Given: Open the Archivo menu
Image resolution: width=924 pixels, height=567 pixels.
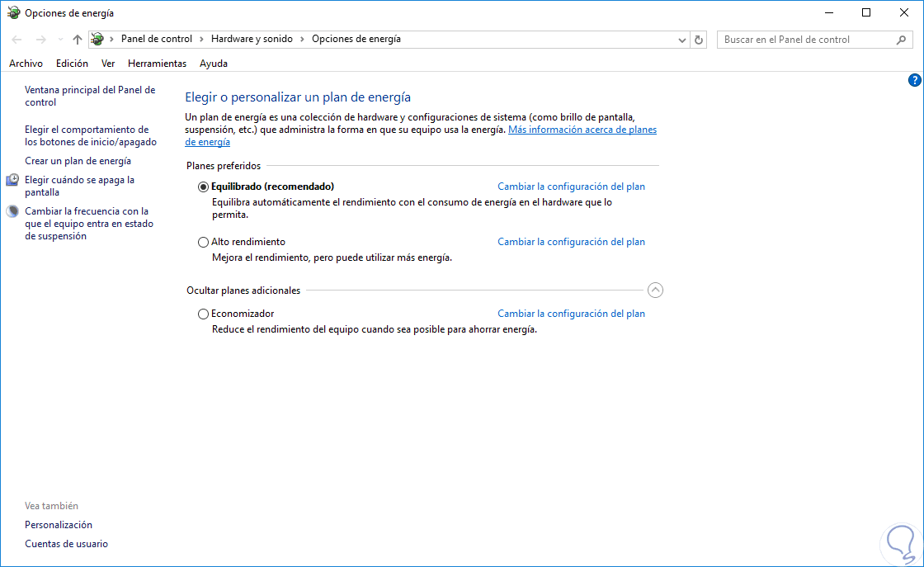Looking at the screenshot, I should pos(26,63).
